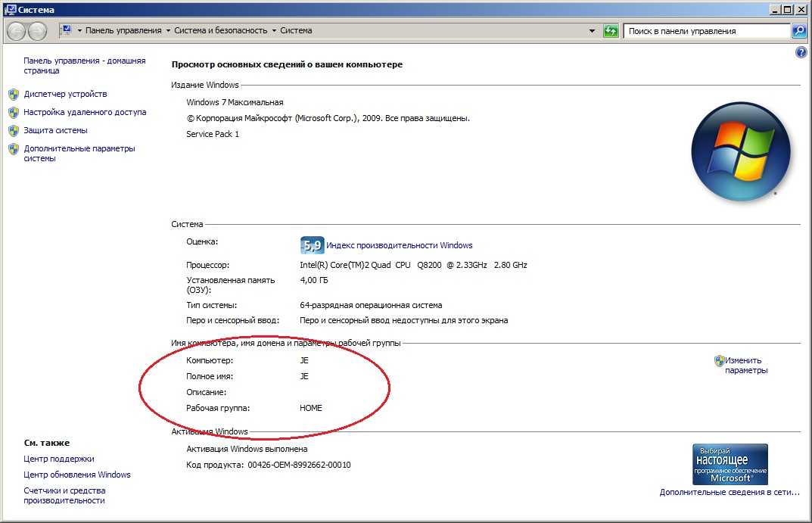Click the Активация Windows выполнена text
The width and height of the screenshot is (812, 523).
(x=247, y=448)
